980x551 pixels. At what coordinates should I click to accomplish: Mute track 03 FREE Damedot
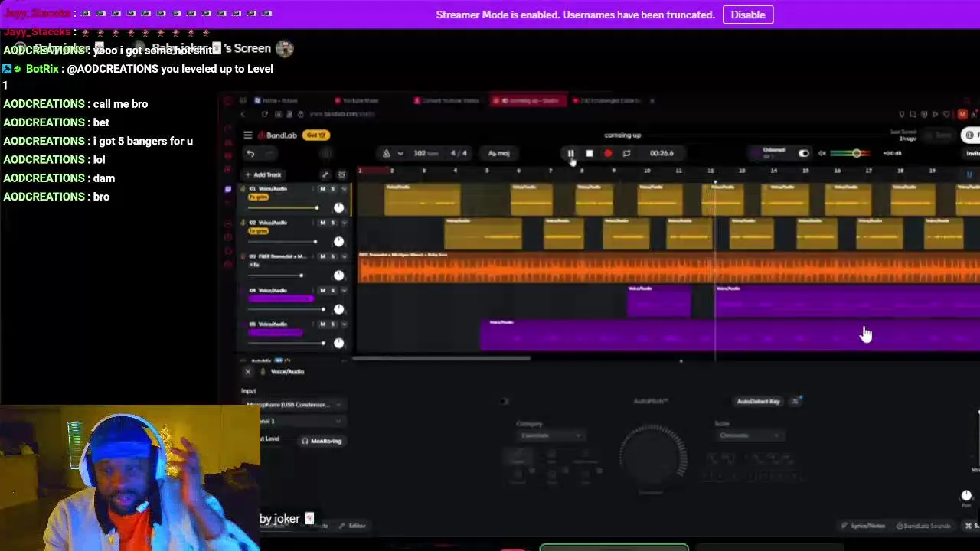click(322, 256)
